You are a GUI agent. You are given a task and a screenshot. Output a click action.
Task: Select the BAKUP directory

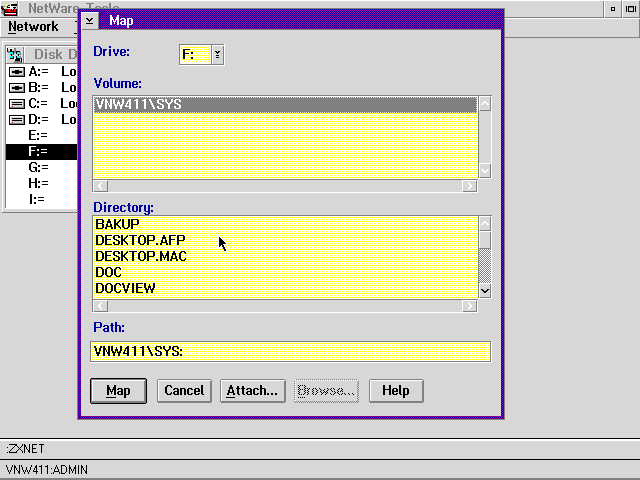(285, 224)
